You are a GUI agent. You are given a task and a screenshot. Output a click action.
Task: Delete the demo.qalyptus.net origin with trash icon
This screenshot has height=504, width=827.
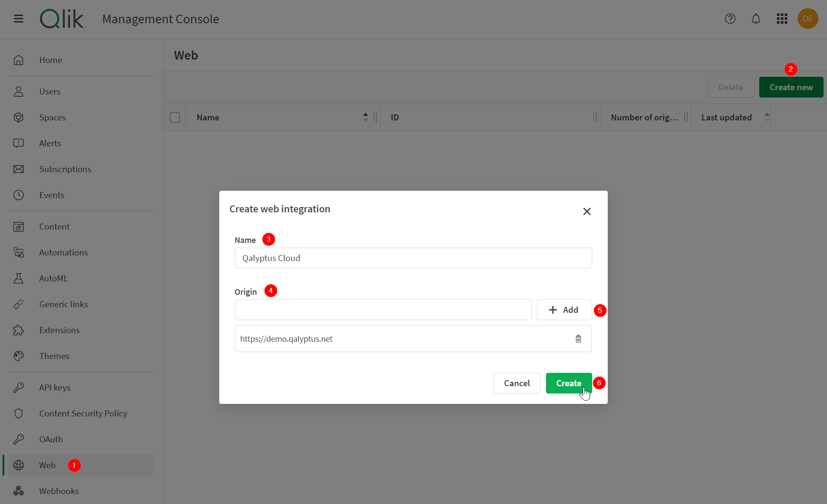[578, 339]
